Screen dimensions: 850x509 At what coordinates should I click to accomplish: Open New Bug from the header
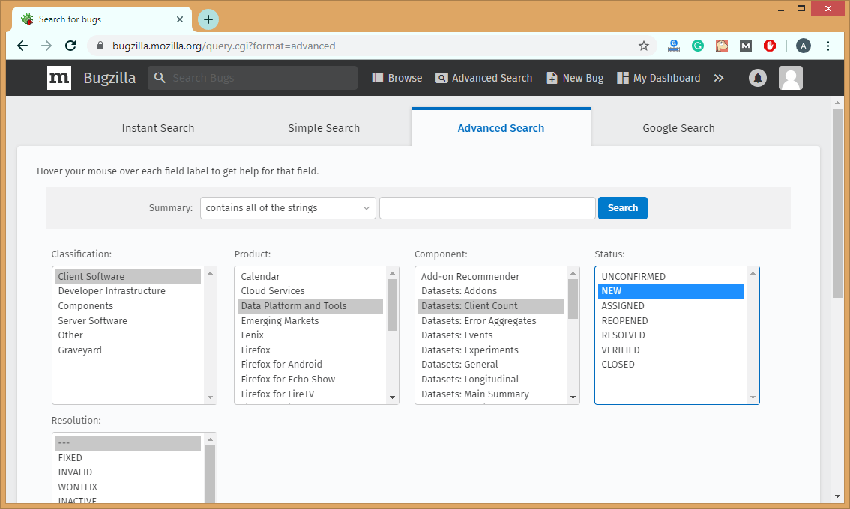[575, 78]
